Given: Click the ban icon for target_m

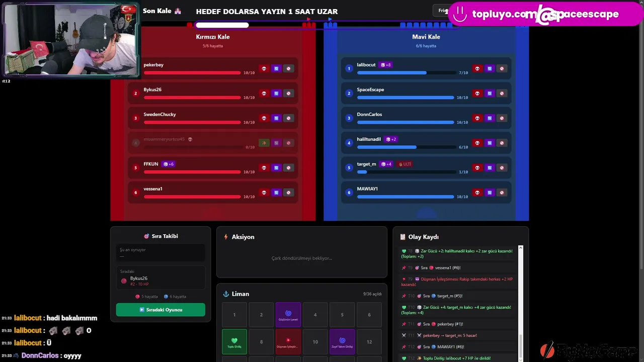Looking at the screenshot, I should click(x=502, y=167).
